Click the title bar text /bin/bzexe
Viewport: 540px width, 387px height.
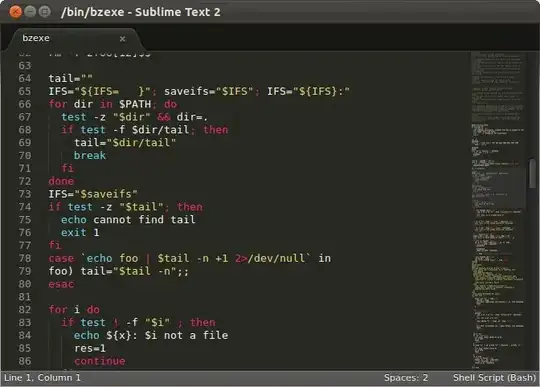(x=92, y=12)
